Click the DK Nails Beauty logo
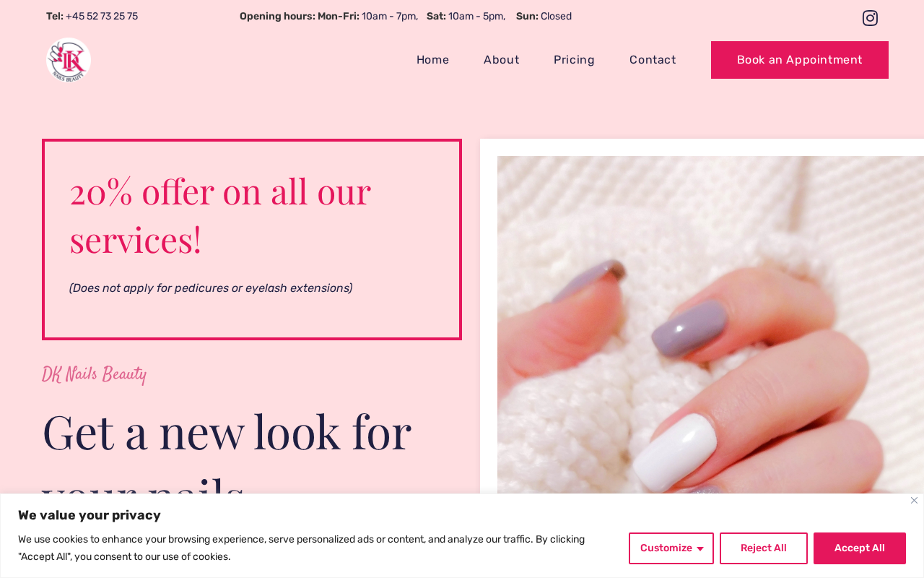The width and height of the screenshot is (924, 578). coord(69,60)
